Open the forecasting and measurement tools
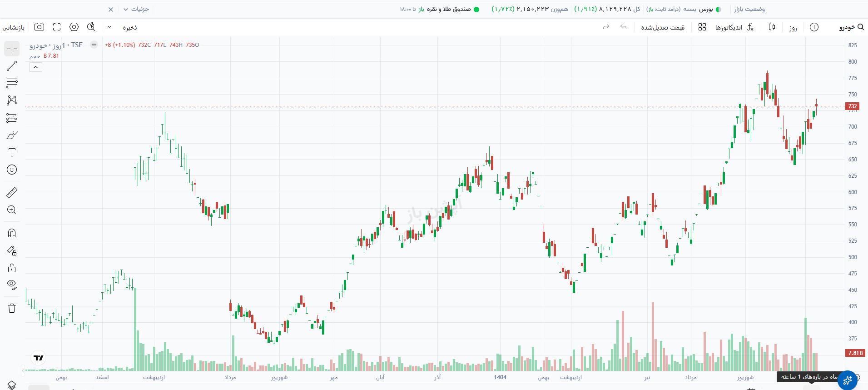Viewport: 868px width, 390px height. point(12,118)
